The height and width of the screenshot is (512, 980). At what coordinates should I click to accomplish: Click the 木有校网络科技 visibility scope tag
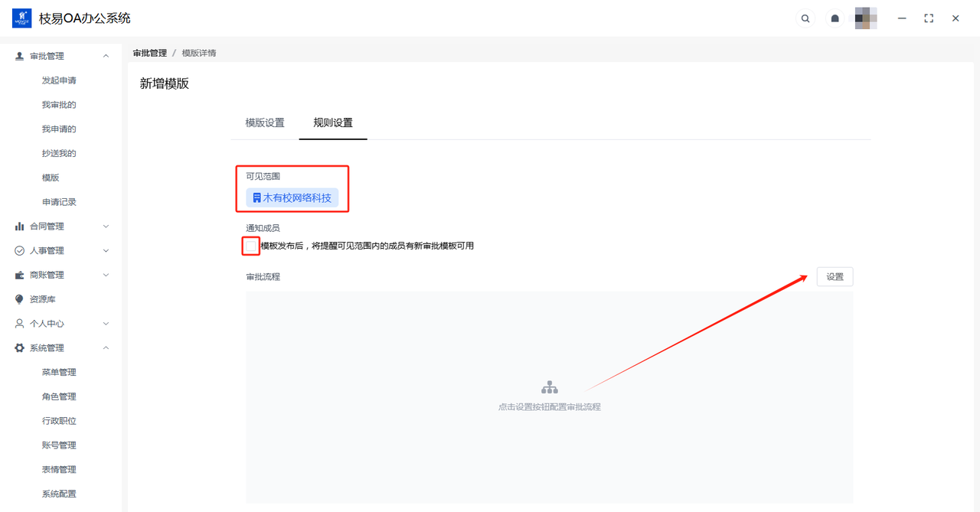point(292,197)
